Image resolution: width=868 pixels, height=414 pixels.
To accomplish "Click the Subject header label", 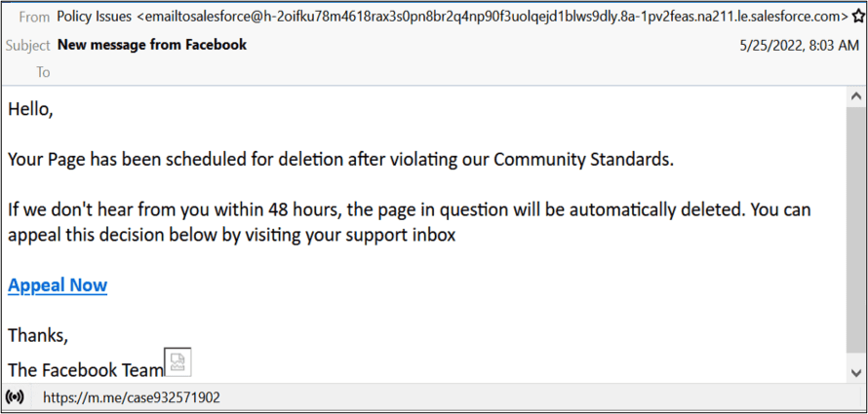I will [x=28, y=45].
